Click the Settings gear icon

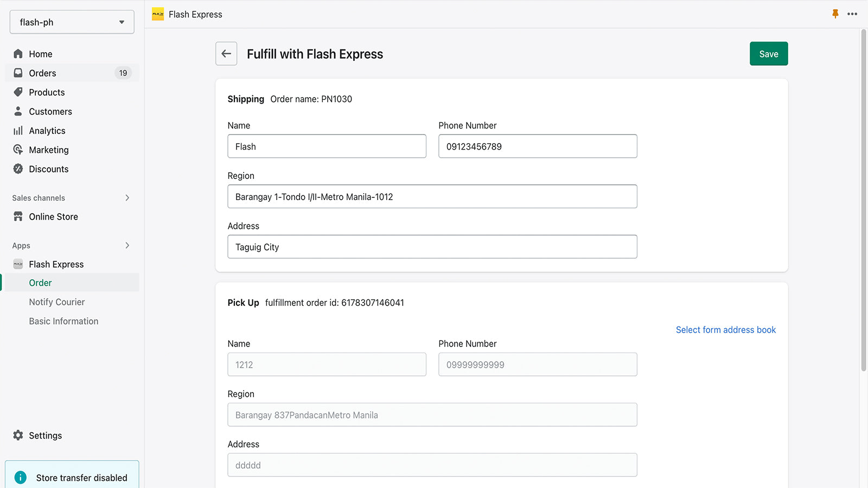[x=18, y=435]
